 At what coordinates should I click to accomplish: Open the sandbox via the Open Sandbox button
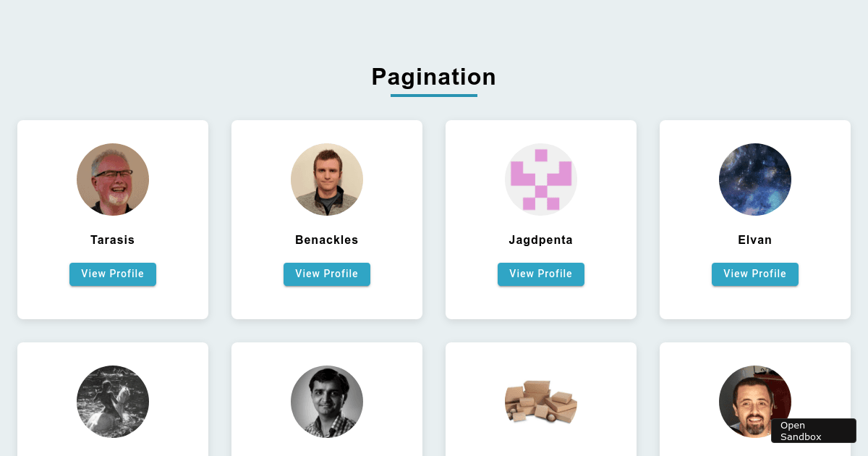[813, 431]
